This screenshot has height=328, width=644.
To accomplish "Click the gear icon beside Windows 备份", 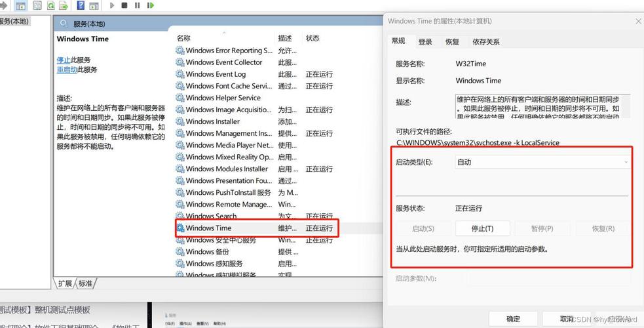I will [180, 252].
